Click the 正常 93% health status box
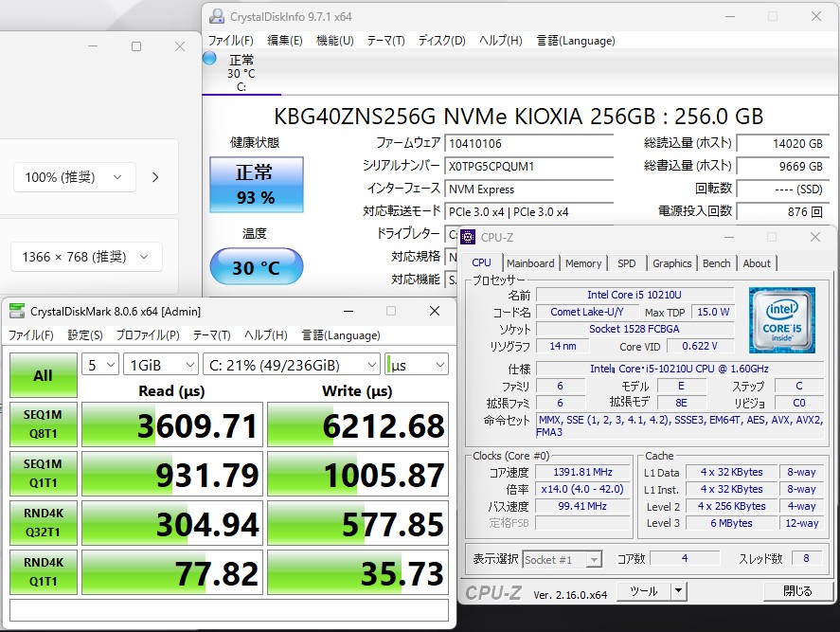The width and height of the screenshot is (840, 632). tap(256, 185)
